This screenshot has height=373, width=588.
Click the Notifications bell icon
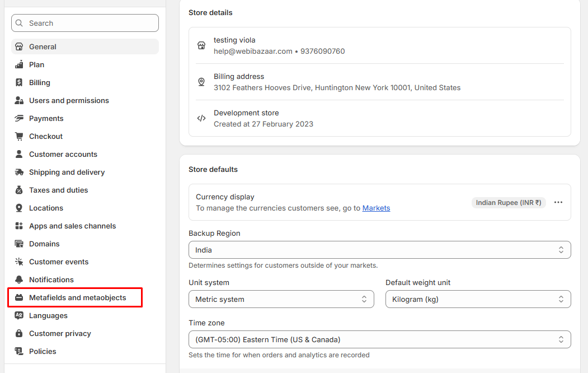pos(19,279)
